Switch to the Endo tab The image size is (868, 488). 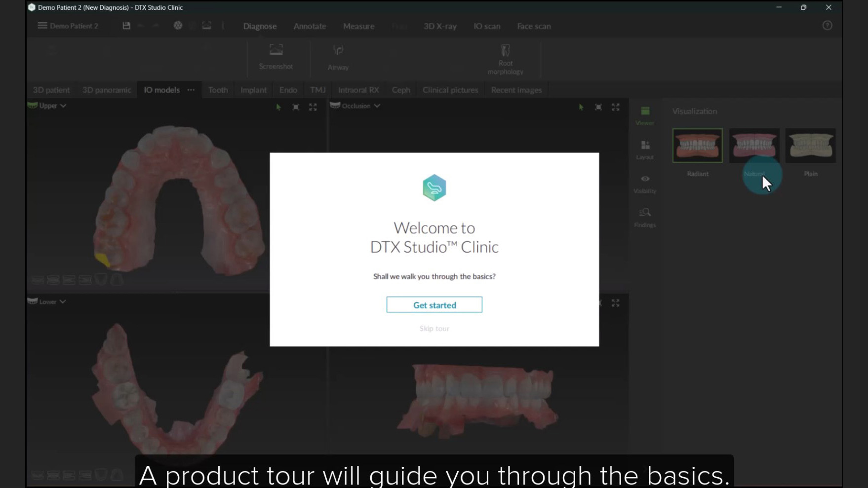[x=288, y=90]
